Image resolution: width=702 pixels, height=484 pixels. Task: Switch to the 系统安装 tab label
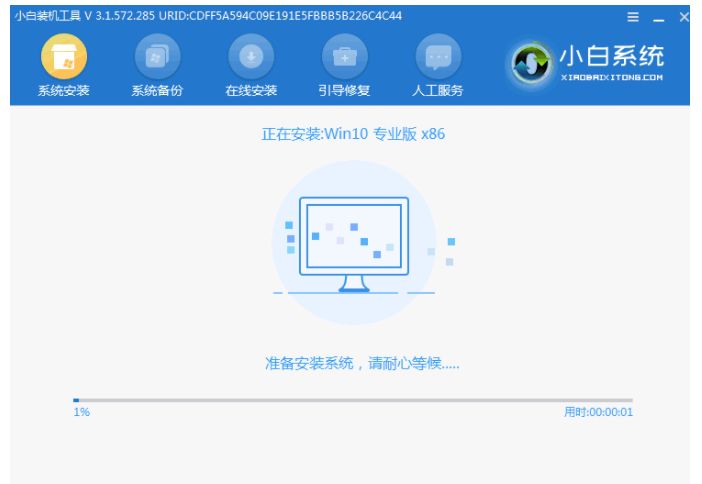click(x=63, y=91)
